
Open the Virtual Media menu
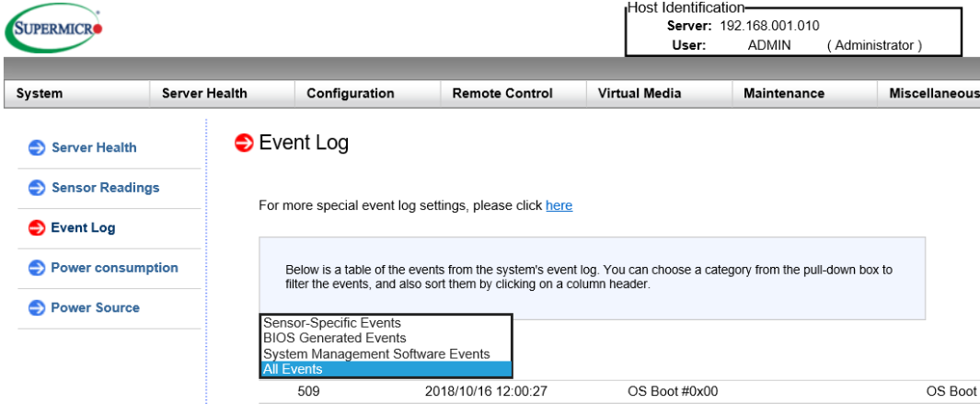[640, 93]
